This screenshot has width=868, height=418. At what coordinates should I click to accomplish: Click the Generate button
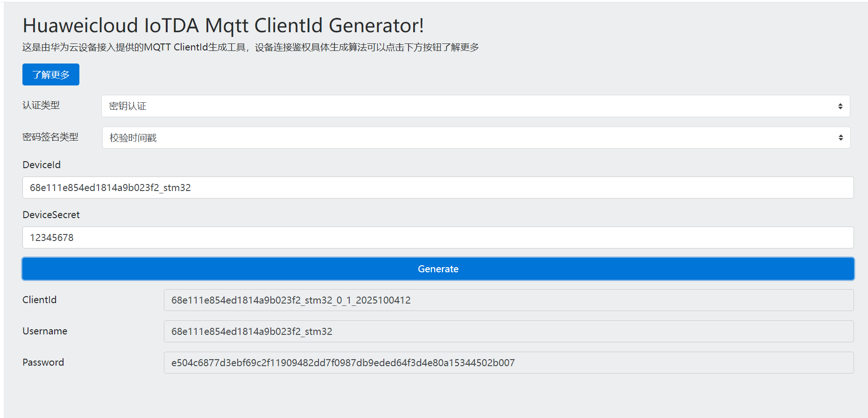point(438,269)
